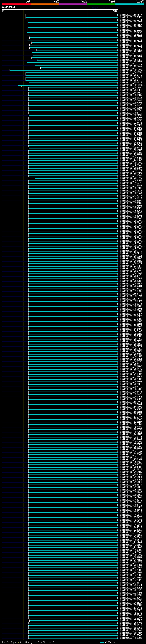Click the orange ~40% identity legend segment

(45, 4)
